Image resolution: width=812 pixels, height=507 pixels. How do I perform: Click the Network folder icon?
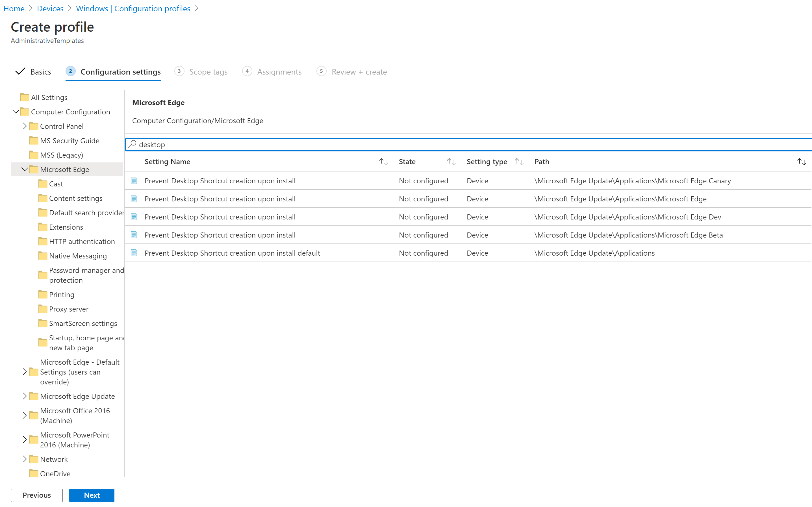(34, 459)
